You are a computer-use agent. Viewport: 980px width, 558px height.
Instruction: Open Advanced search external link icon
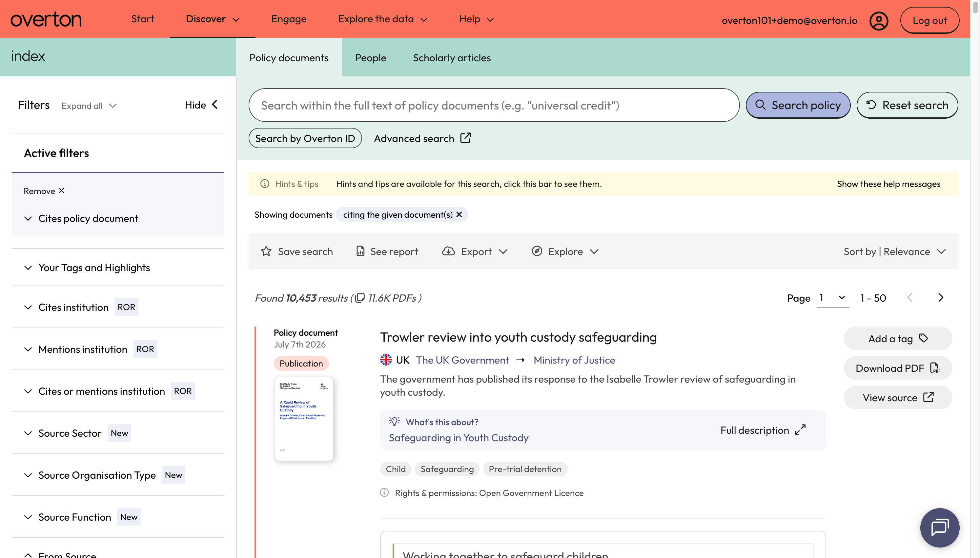click(466, 138)
